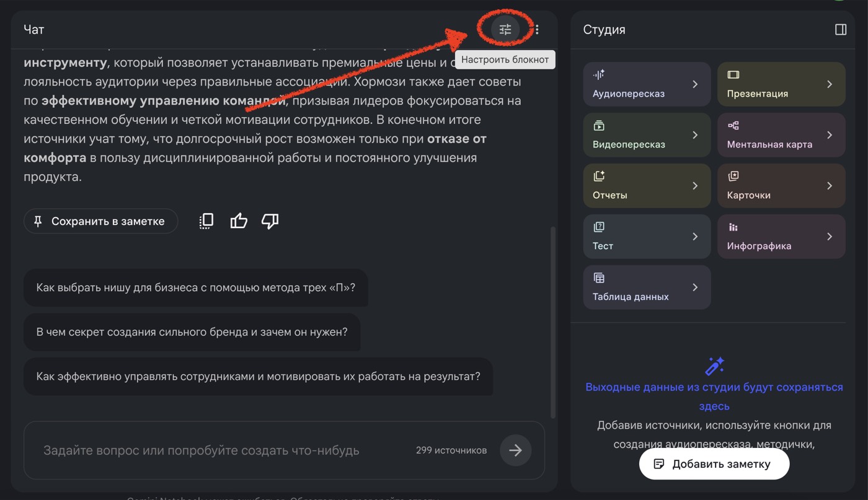Viewport: 868px width, 500px height.
Task: Click the Чат panel title
Action: [33, 29]
